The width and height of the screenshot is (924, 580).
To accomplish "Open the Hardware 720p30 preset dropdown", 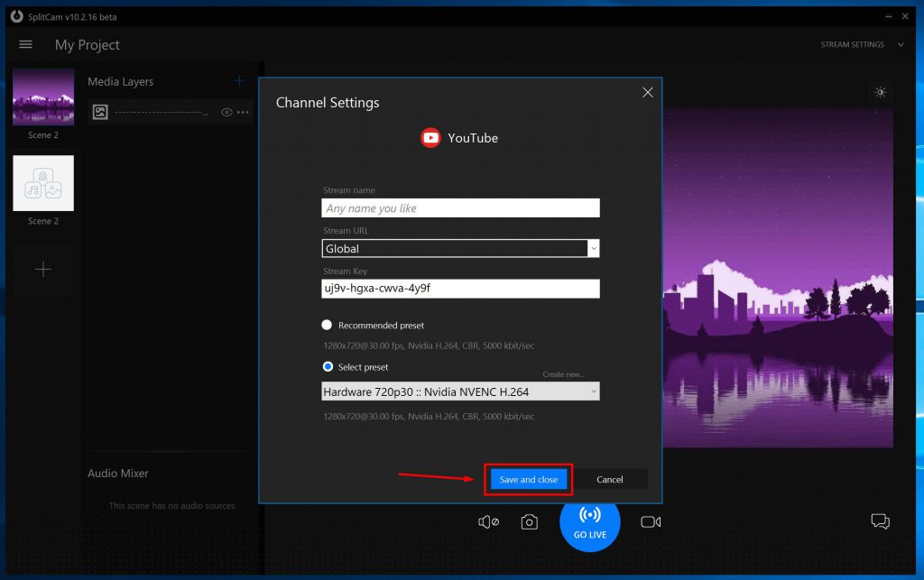I will point(461,391).
